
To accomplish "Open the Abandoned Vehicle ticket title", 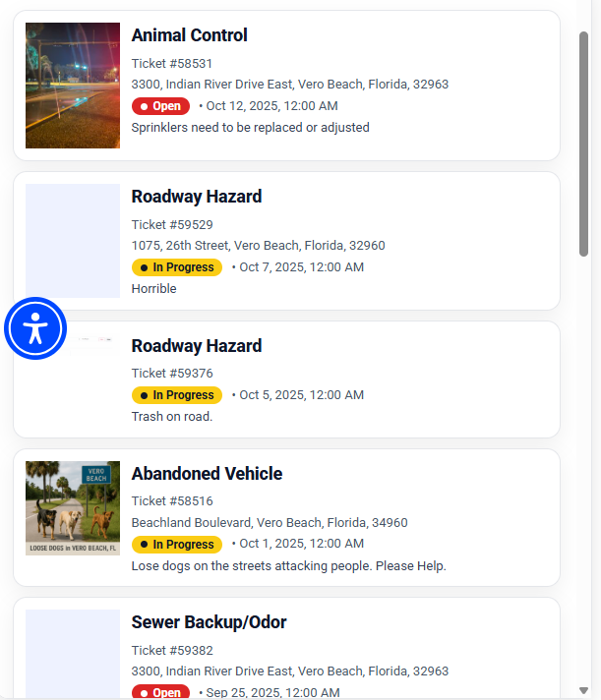I will point(207,474).
